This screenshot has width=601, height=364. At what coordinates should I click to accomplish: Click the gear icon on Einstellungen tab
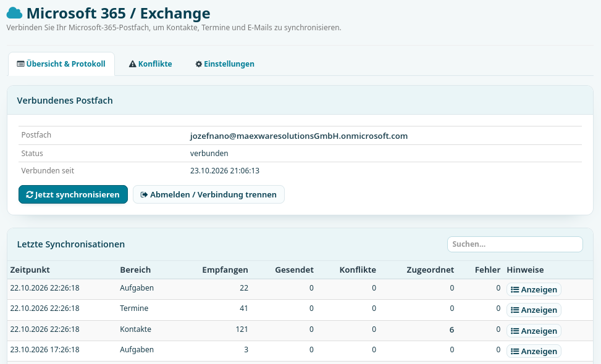click(x=199, y=64)
